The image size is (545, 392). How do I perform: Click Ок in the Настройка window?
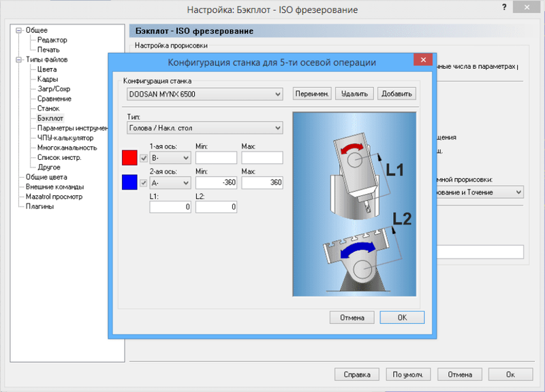510,374
